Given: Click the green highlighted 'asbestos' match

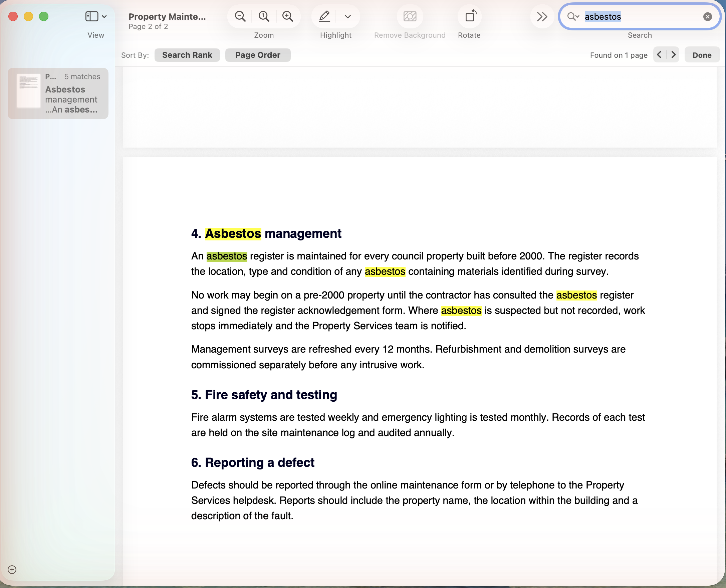Looking at the screenshot, I should (x=227, y=256).
